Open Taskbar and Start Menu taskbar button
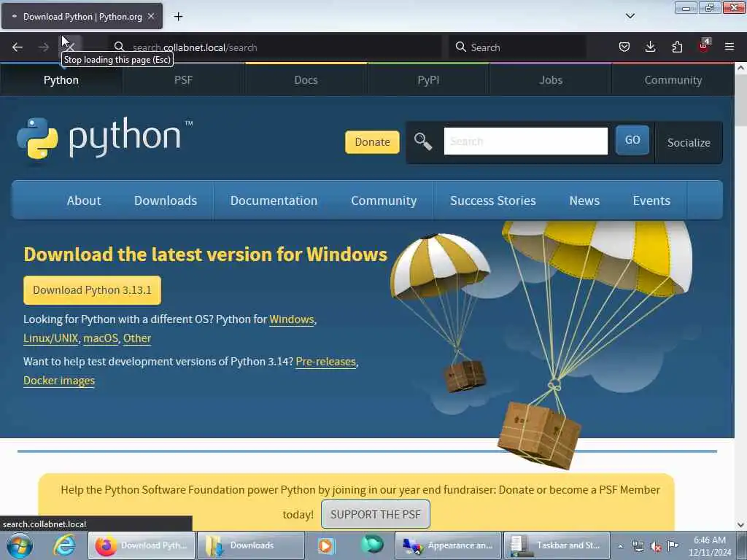Viewport: 747px width, 560px height. point(557,545)
